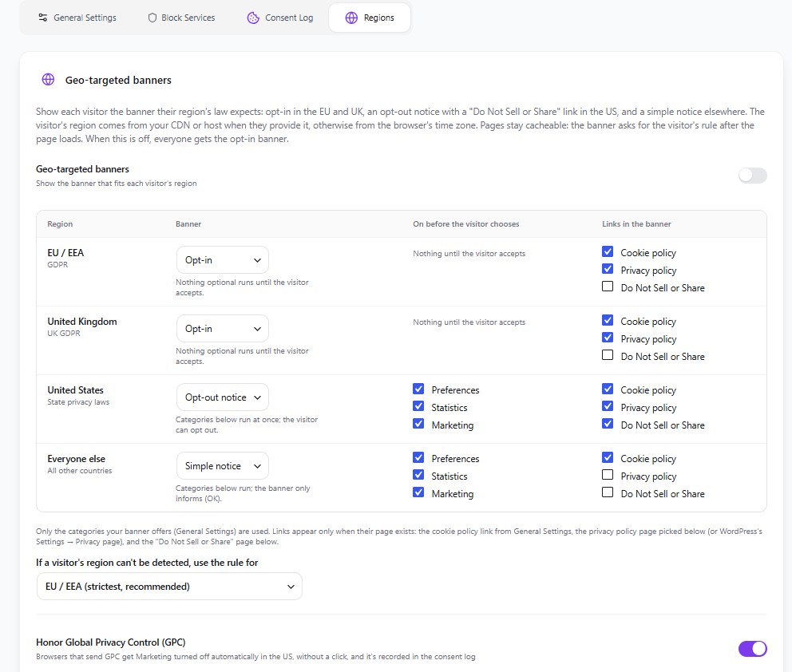
Task: Click 'Honor Global Privacy Control (GPC)' label
Action: (111, 642)
